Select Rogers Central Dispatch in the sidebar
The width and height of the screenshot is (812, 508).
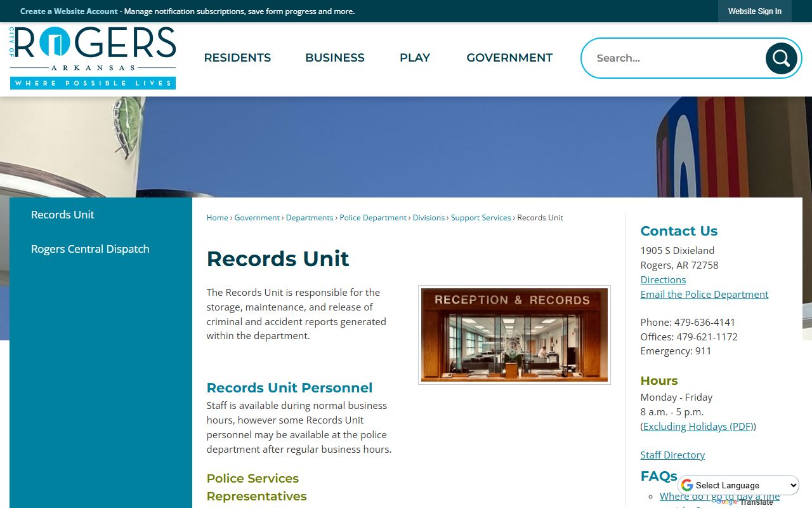coord(90,249)
